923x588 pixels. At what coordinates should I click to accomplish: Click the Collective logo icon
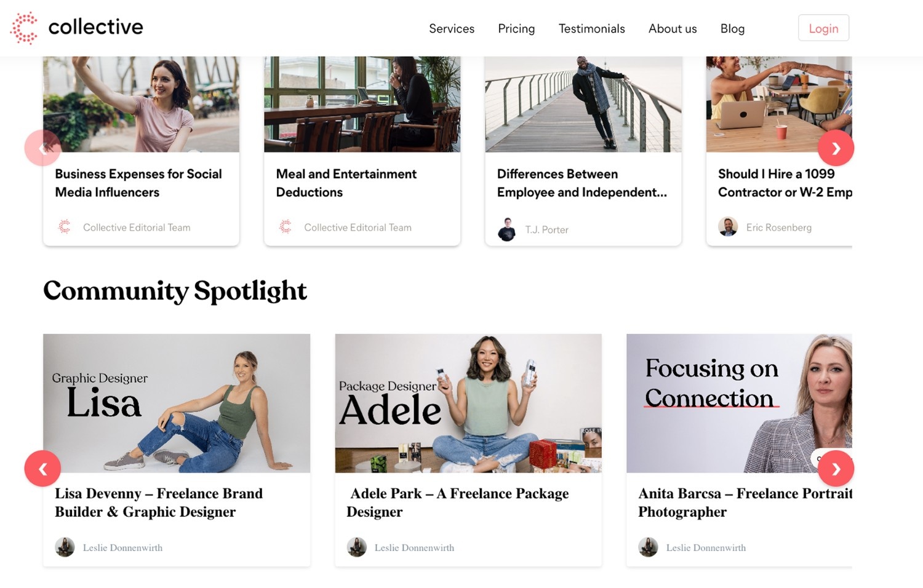(25, 28)
